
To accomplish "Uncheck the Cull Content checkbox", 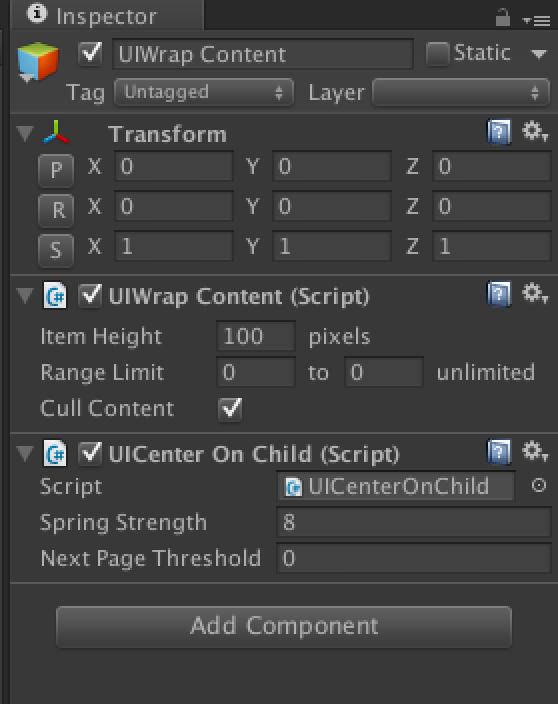I will pyautogui.click(x=230, y=409).
